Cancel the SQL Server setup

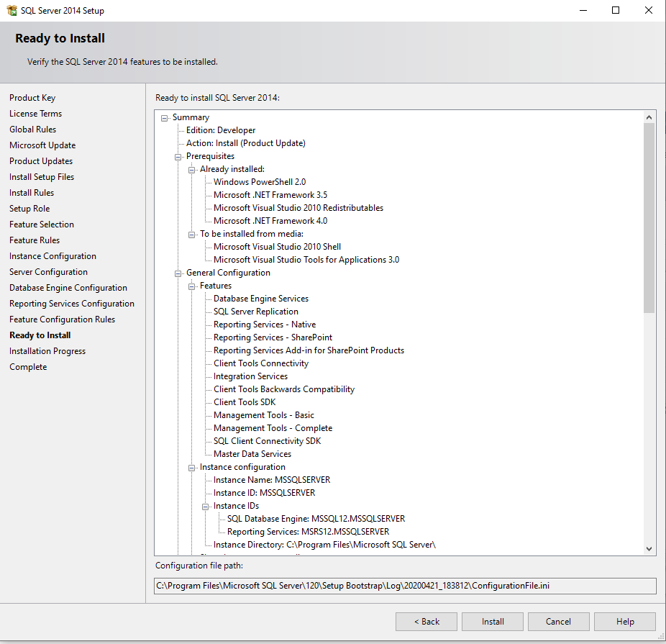coord(558,622)
